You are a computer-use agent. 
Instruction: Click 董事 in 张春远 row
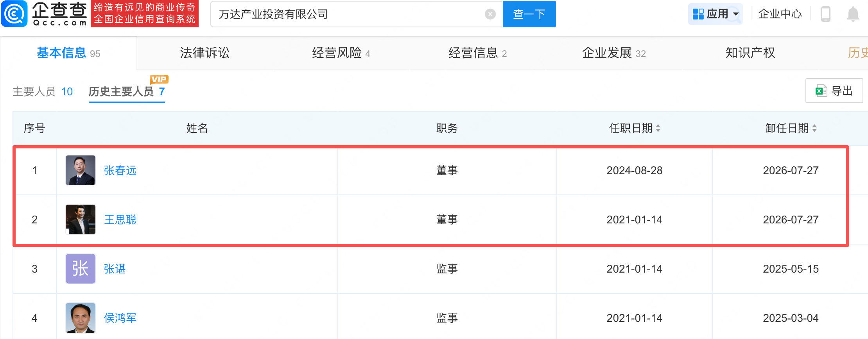pyautogui.click(x=447, y=170)
